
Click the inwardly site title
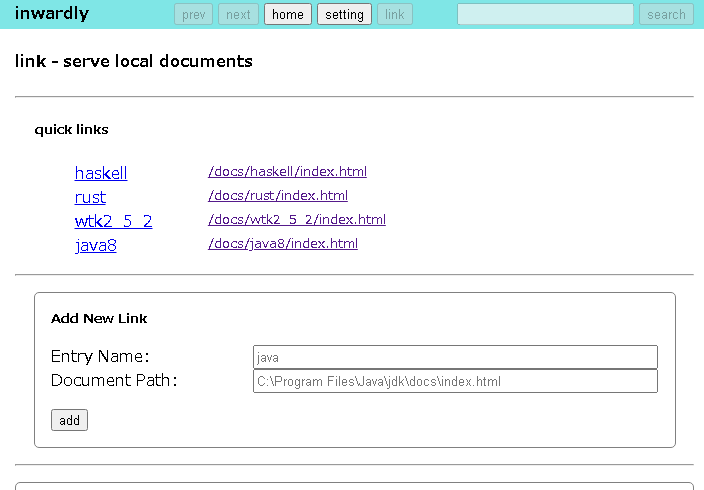tap(52, 13)
